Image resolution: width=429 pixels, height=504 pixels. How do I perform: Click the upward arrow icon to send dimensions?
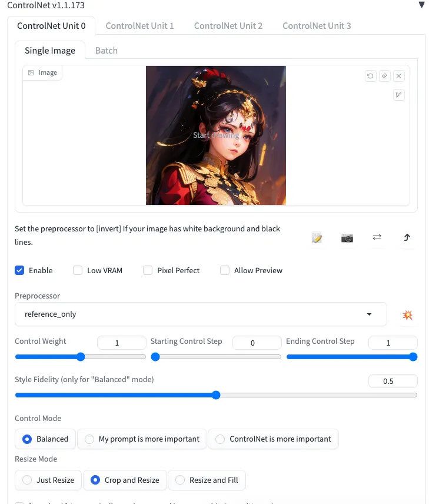click(407, 238)
